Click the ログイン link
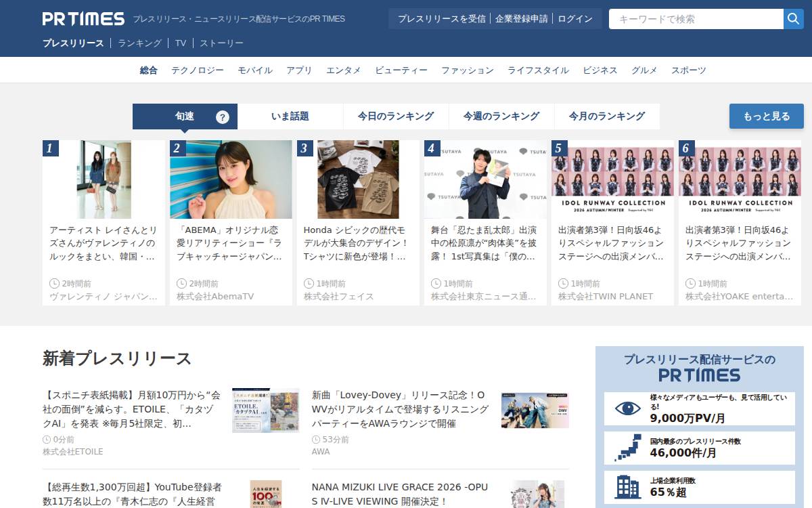The width and height of the screenshot is (812, 508). (x=575, y=19)
